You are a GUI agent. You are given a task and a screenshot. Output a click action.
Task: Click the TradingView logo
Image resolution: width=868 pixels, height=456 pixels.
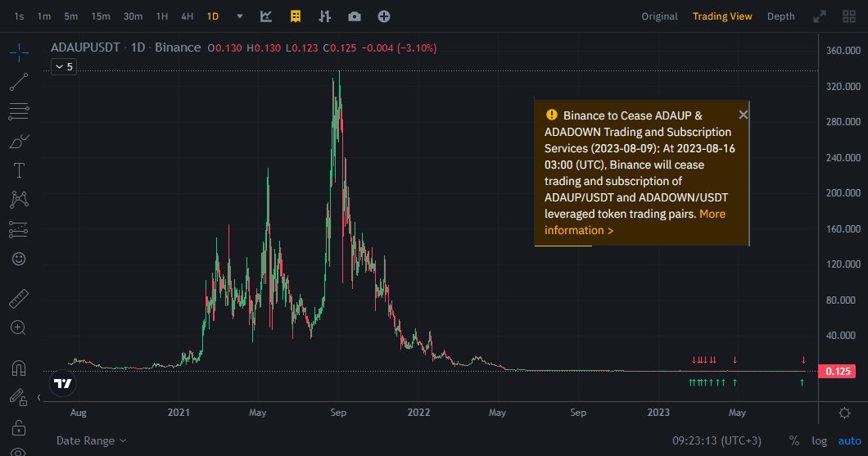click(x=62, y=383)
